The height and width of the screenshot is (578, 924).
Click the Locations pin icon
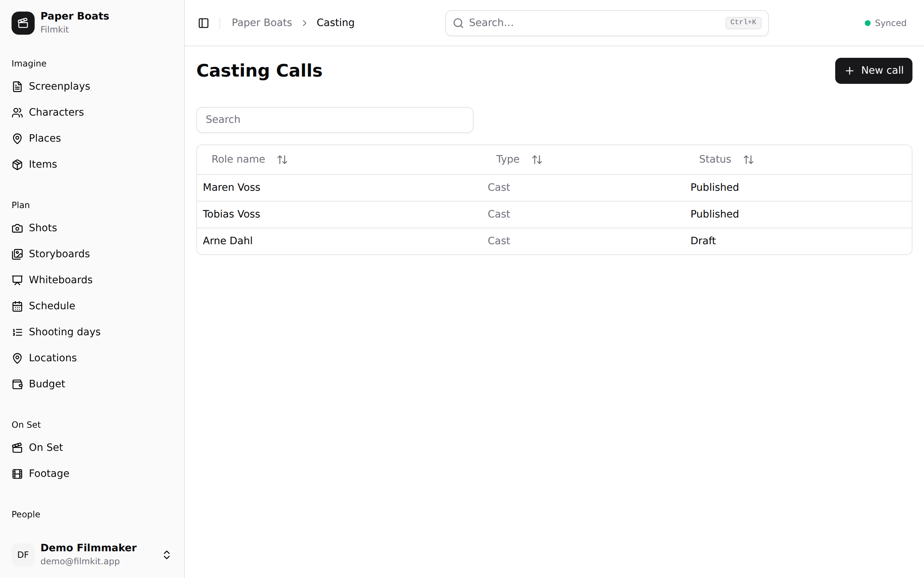[x=17, y=358]
